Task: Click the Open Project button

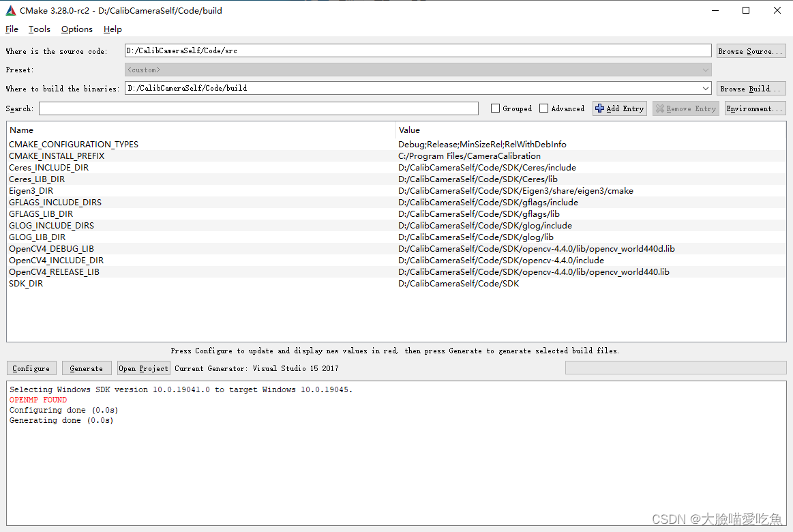Action: (144, 368)
